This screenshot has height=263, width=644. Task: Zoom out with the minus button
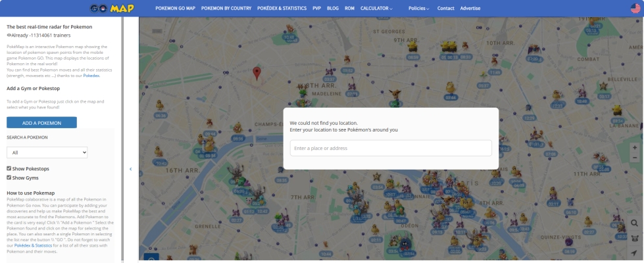pos(635,158)
